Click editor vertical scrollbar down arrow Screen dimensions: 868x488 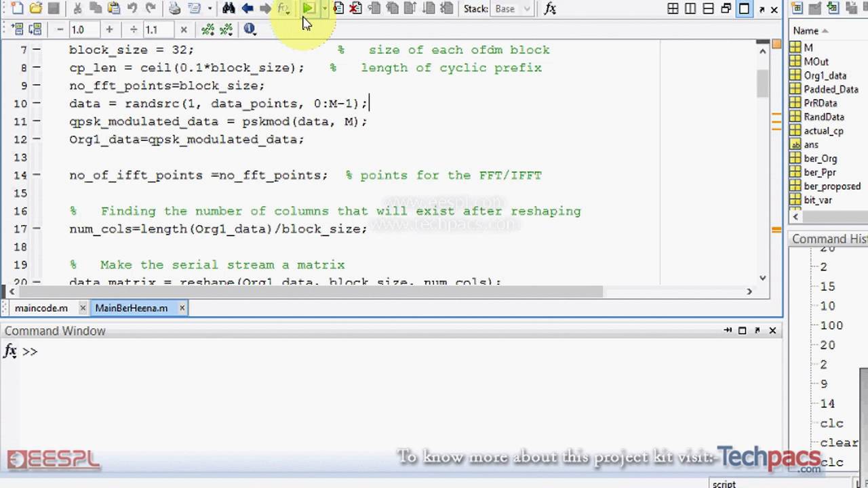[x=762, y=277]
